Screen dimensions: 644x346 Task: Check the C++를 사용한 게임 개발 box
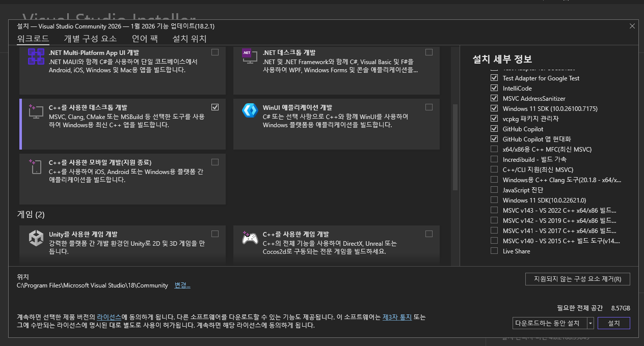(x=429, y=234)
